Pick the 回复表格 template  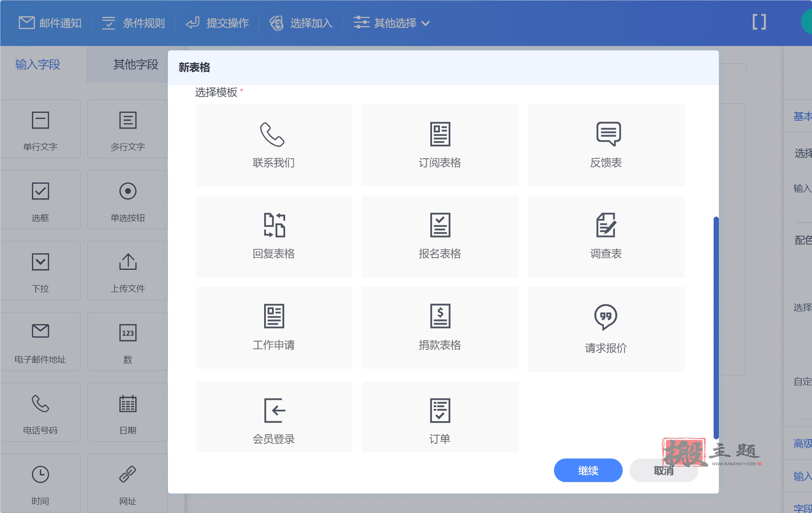coord(274,236)
